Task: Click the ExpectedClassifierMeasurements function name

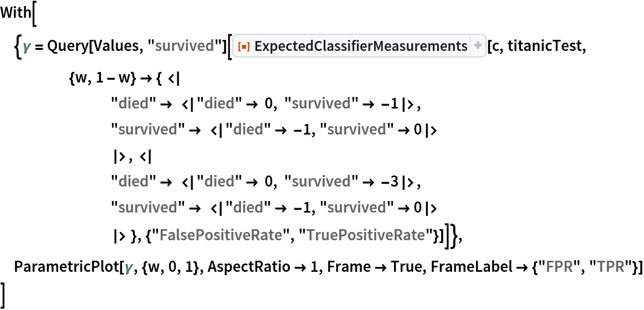Action: point(361,46)
